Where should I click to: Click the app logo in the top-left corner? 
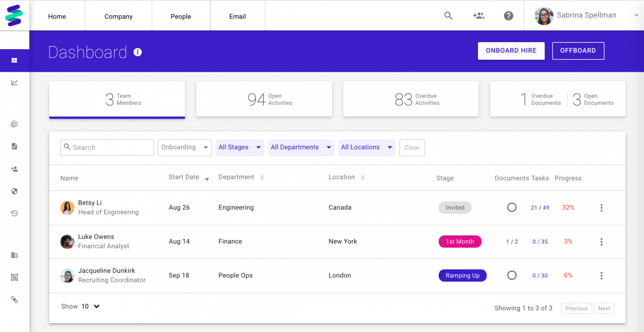point(14,15)
